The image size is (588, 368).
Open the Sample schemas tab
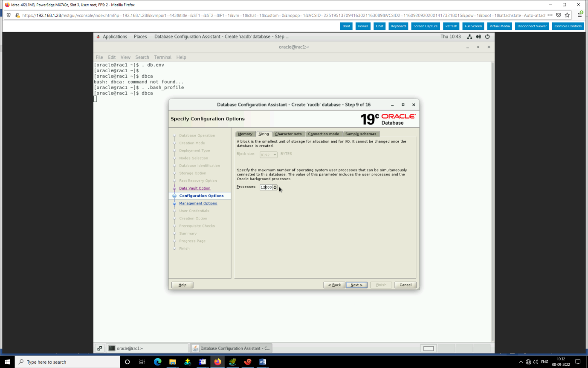pos(361,134)
